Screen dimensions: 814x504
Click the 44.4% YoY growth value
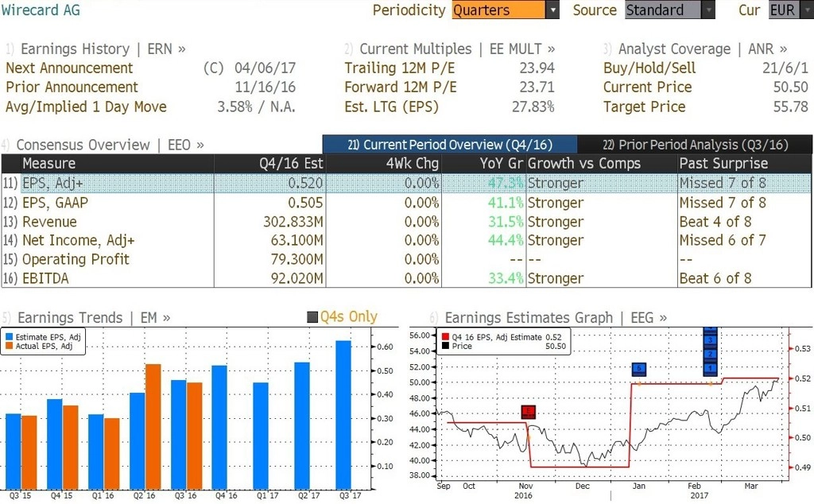click(506, 240)
